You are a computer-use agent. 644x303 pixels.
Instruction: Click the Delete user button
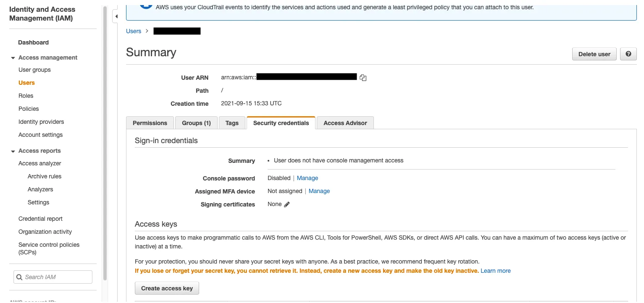(594, 54)
